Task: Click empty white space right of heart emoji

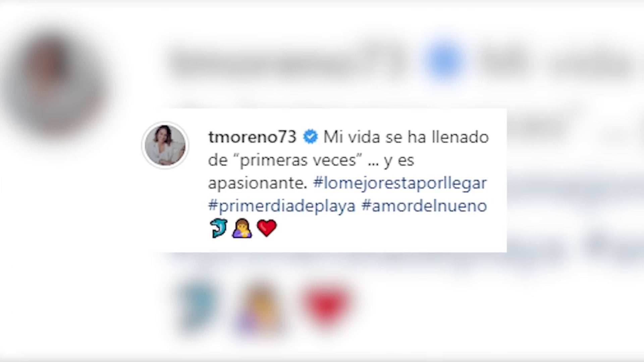Action: 389,229
